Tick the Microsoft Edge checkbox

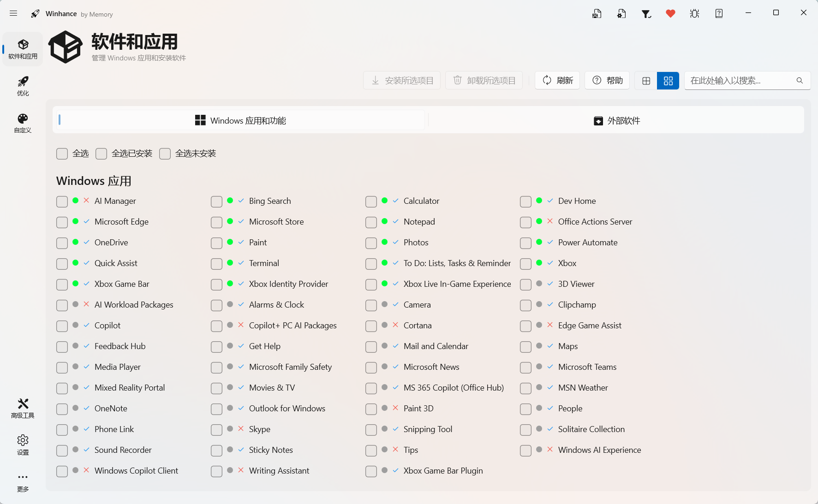click(x=62, y=222)
